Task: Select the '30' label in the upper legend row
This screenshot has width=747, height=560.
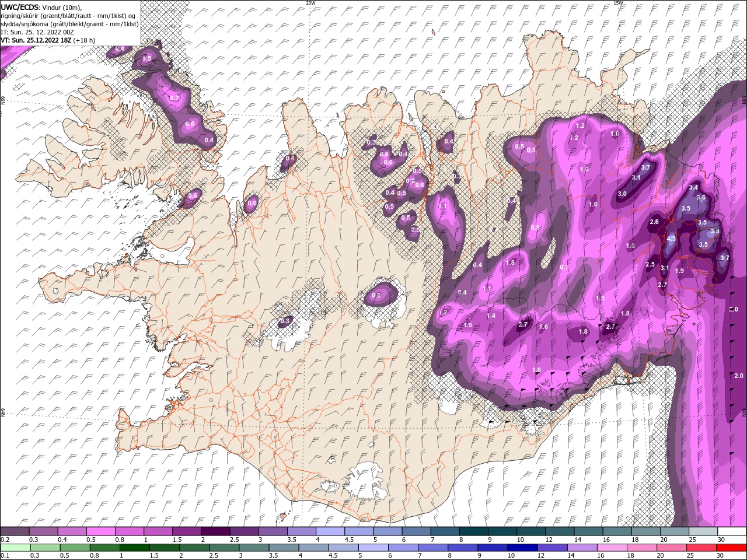Action: 721,540
